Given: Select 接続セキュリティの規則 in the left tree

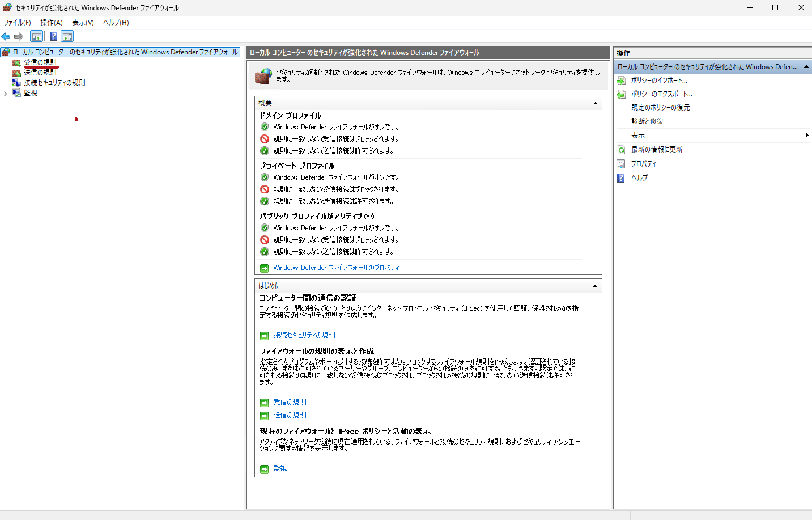Looking at the screenshot, I should [x=54, y=83].
